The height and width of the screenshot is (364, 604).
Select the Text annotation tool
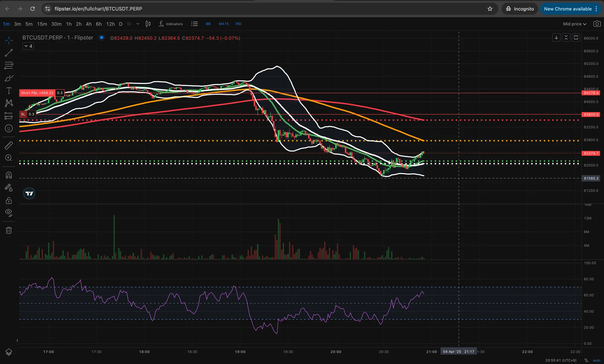(9, 91)
